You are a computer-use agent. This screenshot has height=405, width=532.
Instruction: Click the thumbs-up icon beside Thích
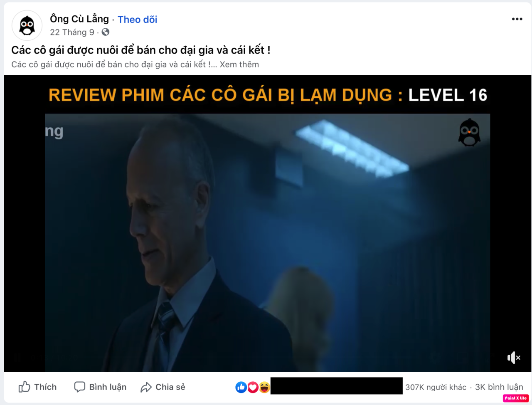25,387
